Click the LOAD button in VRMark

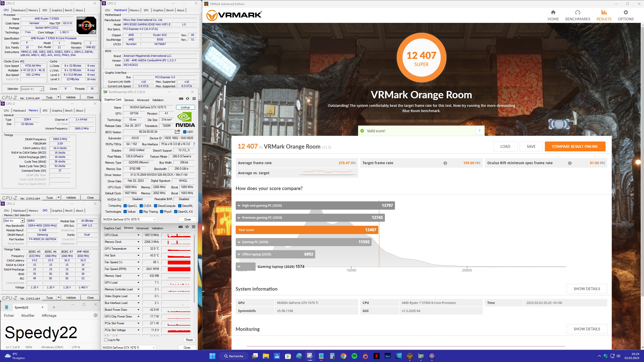click(505, 147)
